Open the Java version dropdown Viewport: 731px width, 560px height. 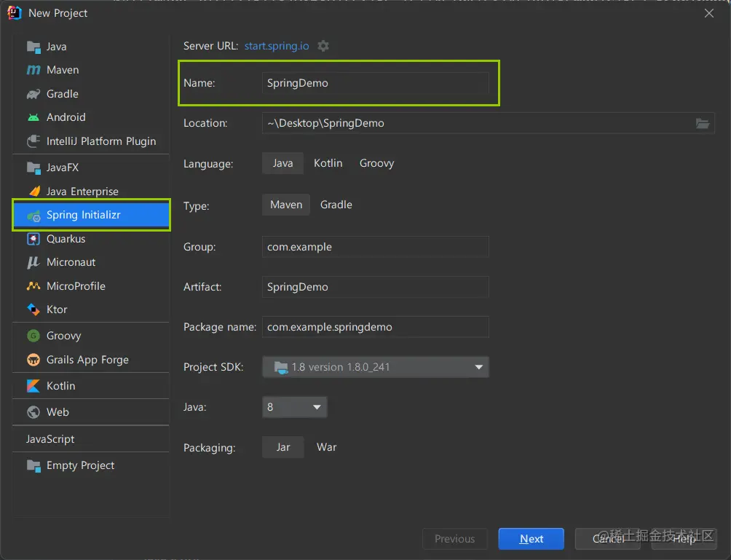295,407
